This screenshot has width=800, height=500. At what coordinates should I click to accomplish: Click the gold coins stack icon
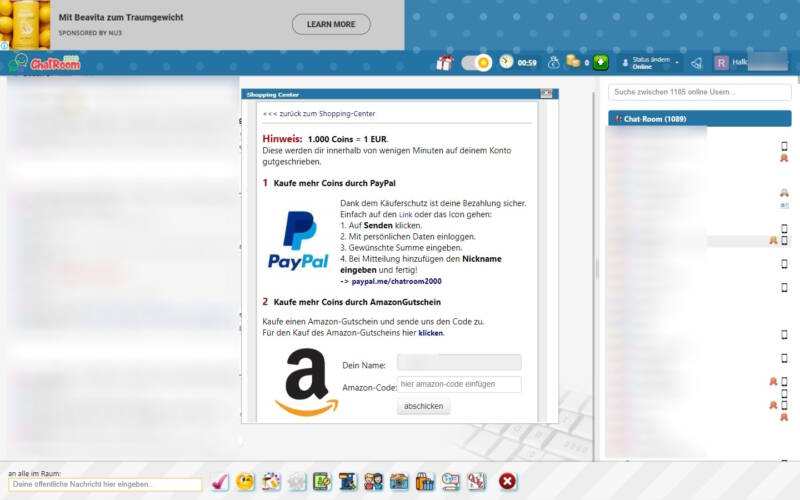pyautogui.click(x=573, y=61)
